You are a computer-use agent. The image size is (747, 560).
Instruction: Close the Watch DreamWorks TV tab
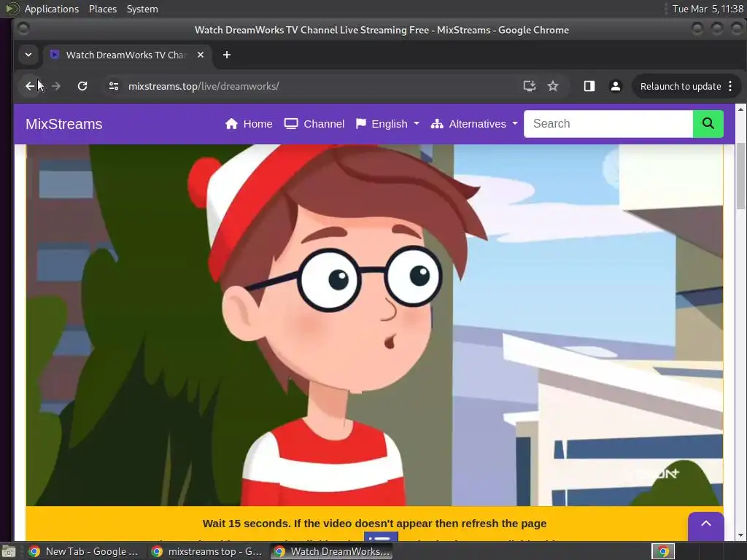[x=201, y=55]
